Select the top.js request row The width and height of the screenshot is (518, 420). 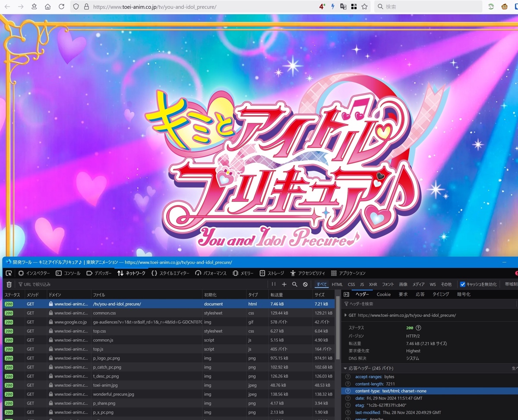pyautogui.click(x=169, y=349)
